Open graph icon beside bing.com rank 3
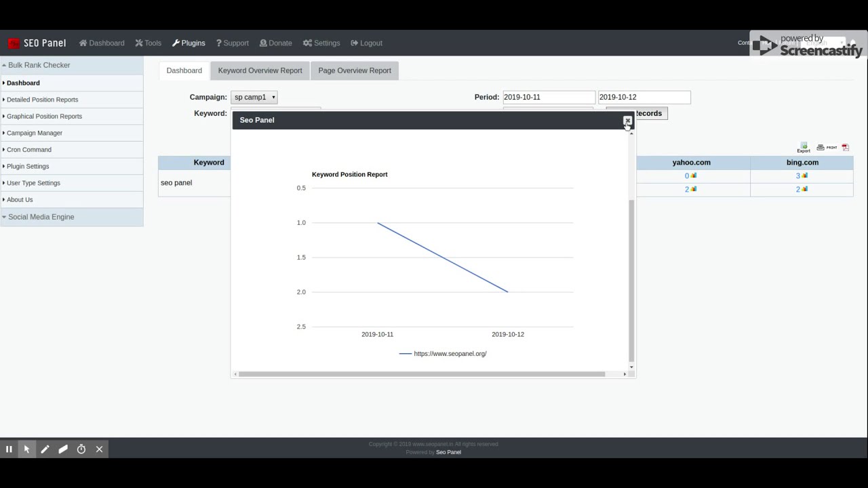 coord(805,176)
